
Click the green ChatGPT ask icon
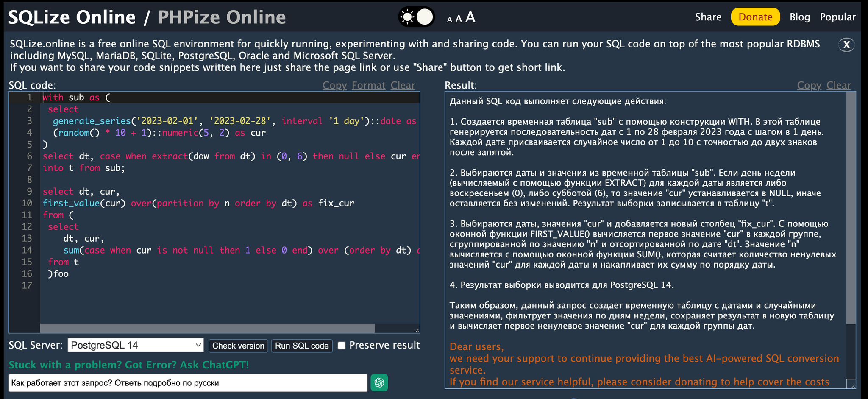[x=379, y=383]
